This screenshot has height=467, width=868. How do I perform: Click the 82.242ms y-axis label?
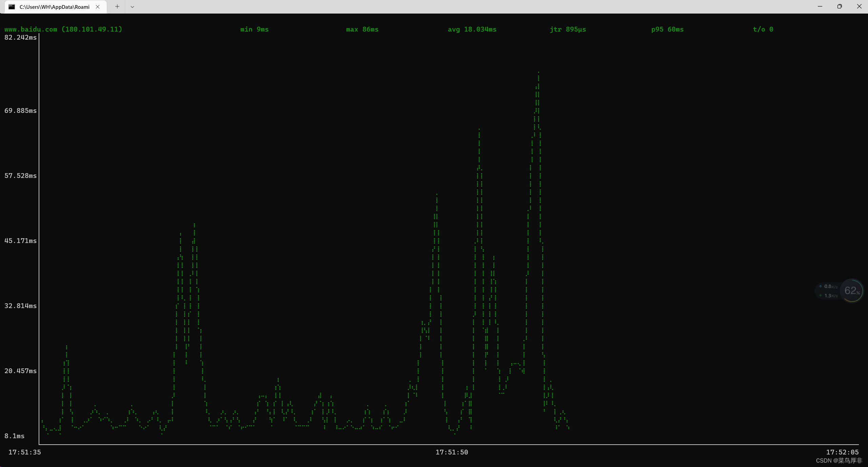(20, 38)
